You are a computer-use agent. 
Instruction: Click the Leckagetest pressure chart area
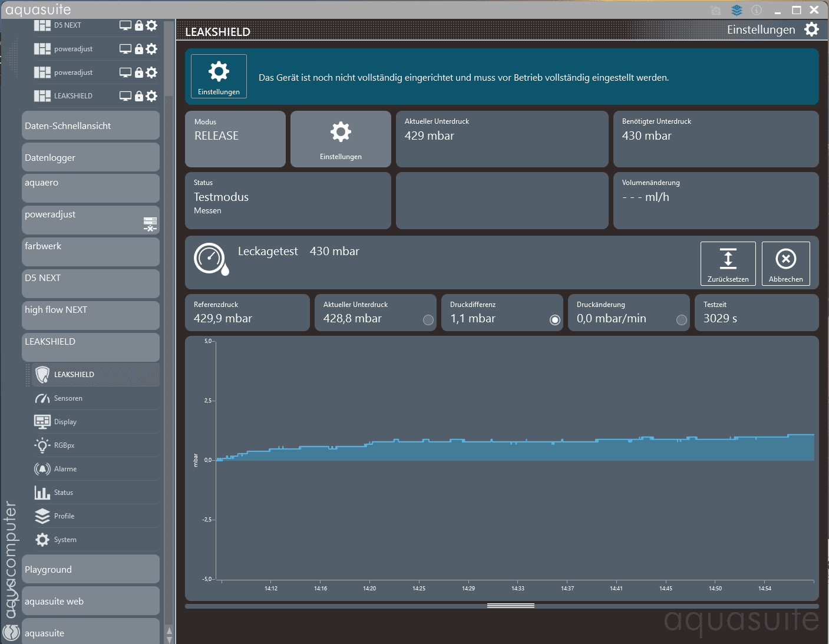[502, 468]
